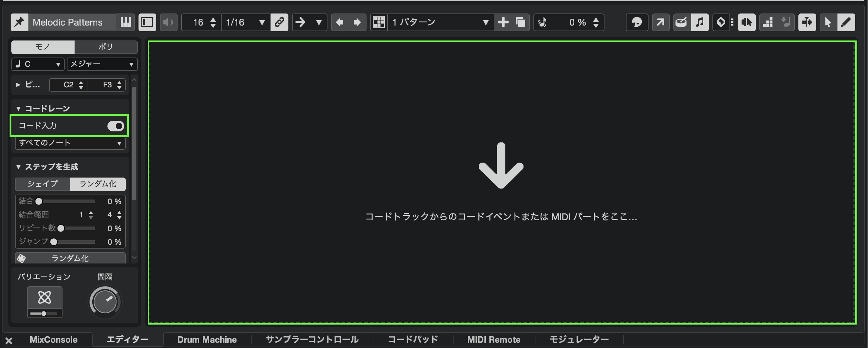Switch to the エディター tab

click(128, 340)
